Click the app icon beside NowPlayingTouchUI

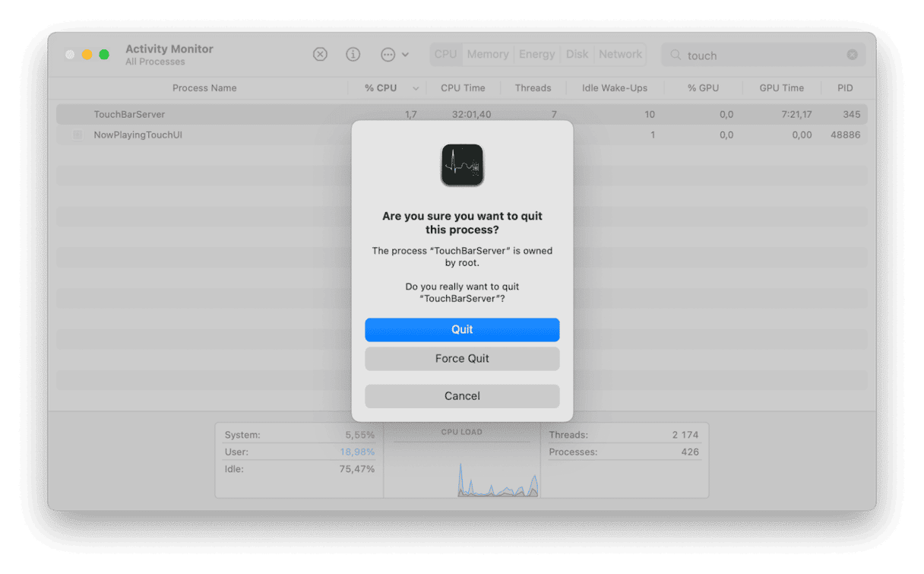pyautogui.click(x=77, y=134)
